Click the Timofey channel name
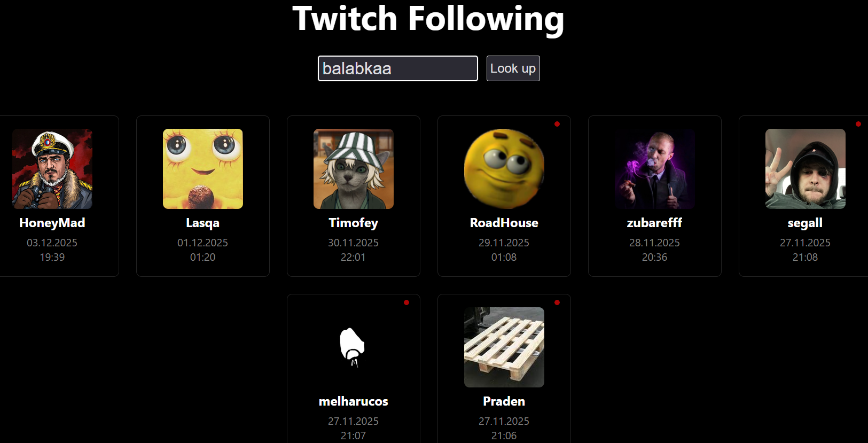868x443 pixels. [x=354, y=223]
